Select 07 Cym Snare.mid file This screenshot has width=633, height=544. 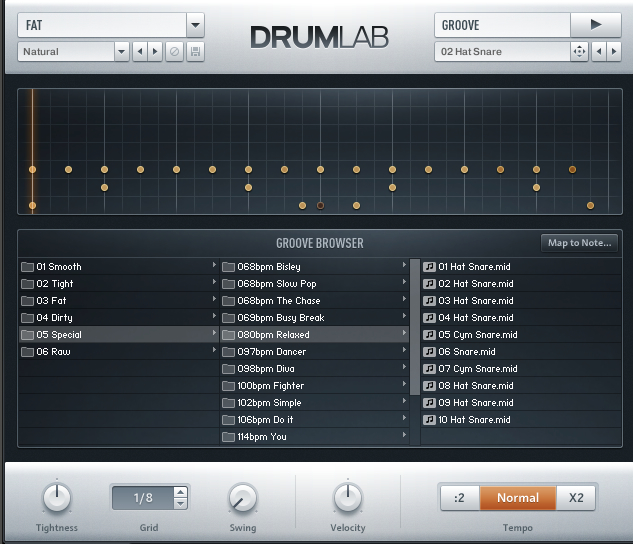(521, 368)
